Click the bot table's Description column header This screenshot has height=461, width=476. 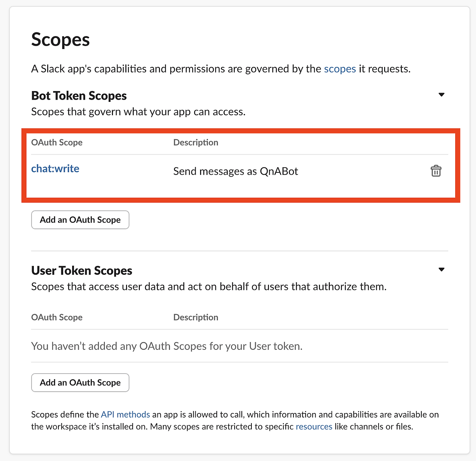tap(196, 142)
